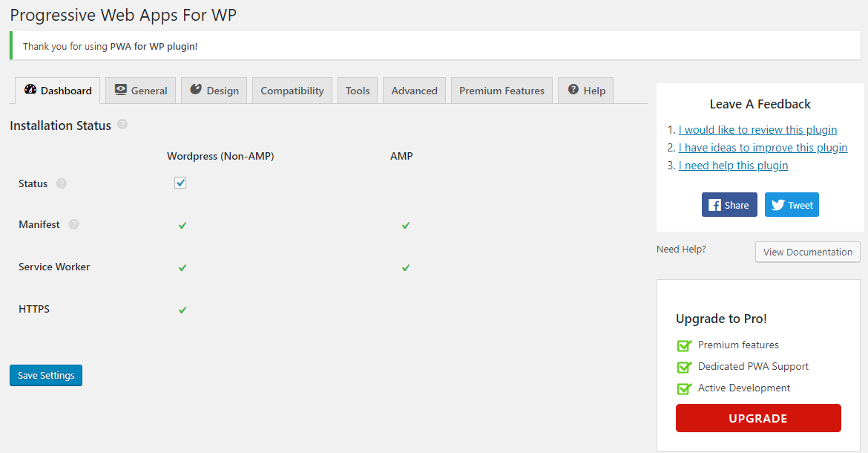Open the Help tab
This screenshot has width=868, height=453.
(x=585, y=91)
